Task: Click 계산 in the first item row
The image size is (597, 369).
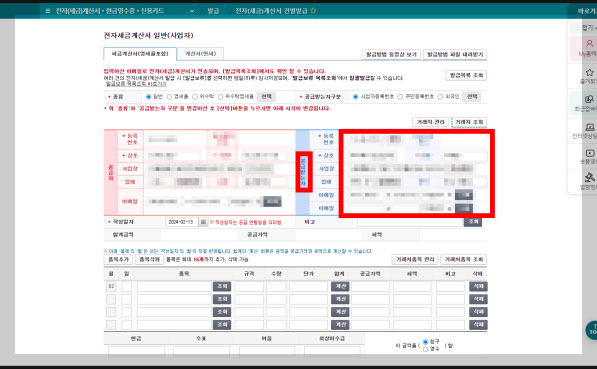Action: (x=340, y=286)
